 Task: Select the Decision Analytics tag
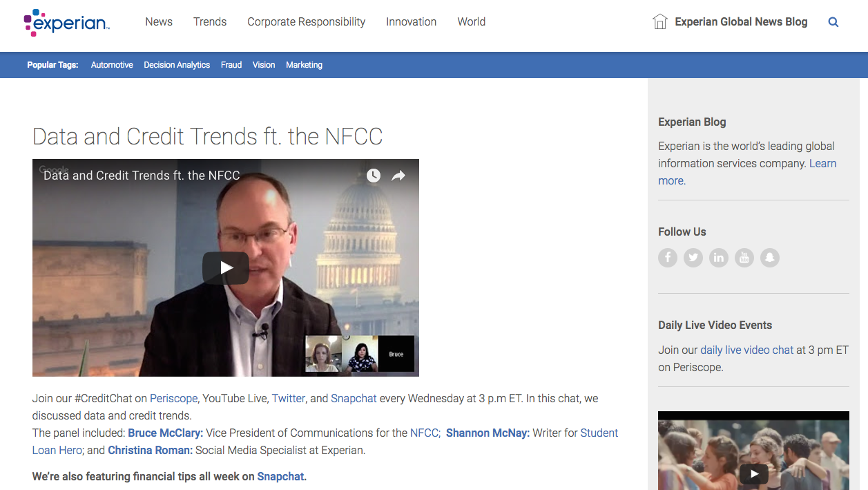point(177,65)
